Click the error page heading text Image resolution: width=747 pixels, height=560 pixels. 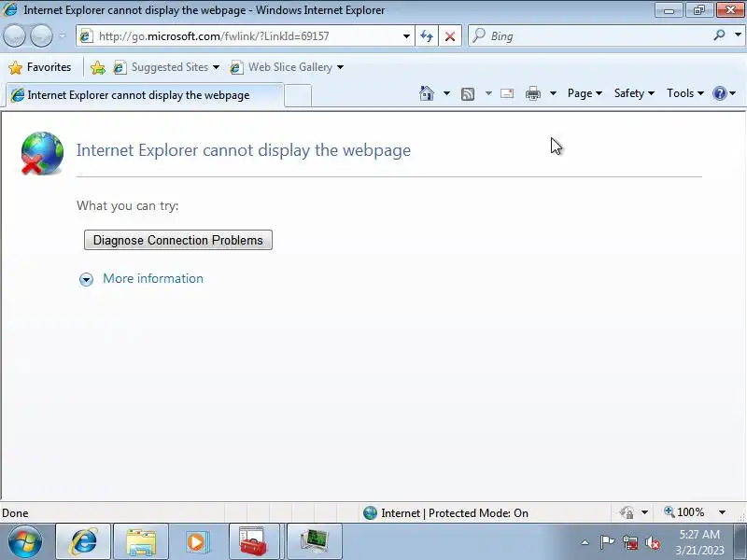coord(244,150)
